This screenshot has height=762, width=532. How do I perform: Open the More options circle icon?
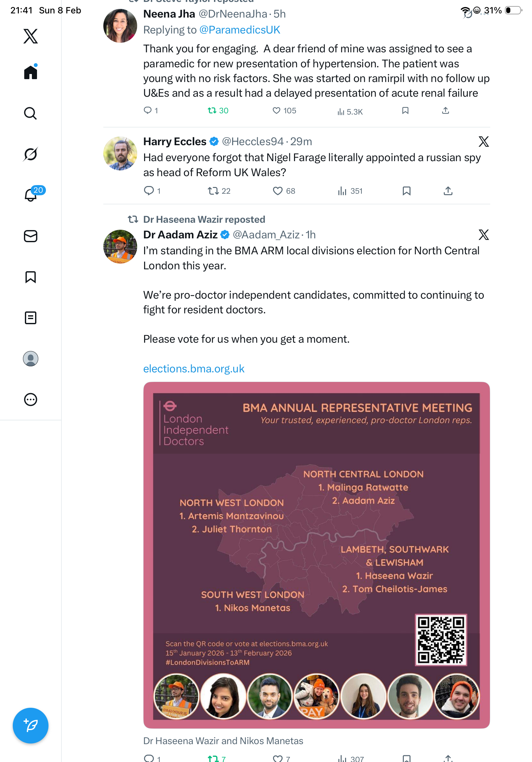pos(31,399)
